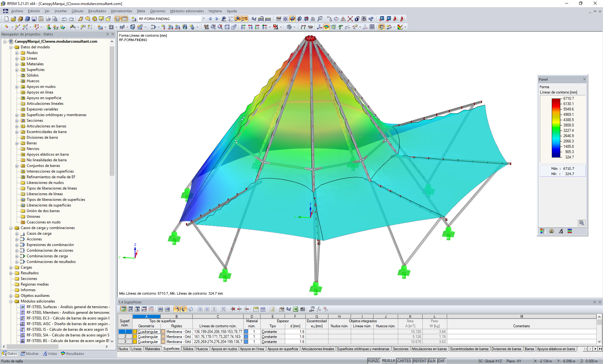Image resolution: width=603 pixels, height=364 pixels.
Task: Click view in X direction icon
Action: (243, 27)
